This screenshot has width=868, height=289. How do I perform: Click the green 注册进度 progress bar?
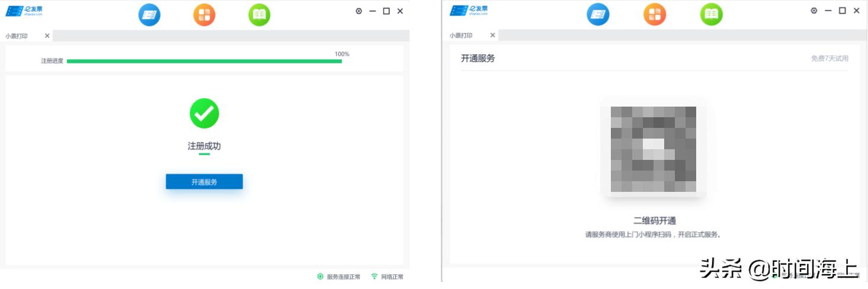pos(204,61)
